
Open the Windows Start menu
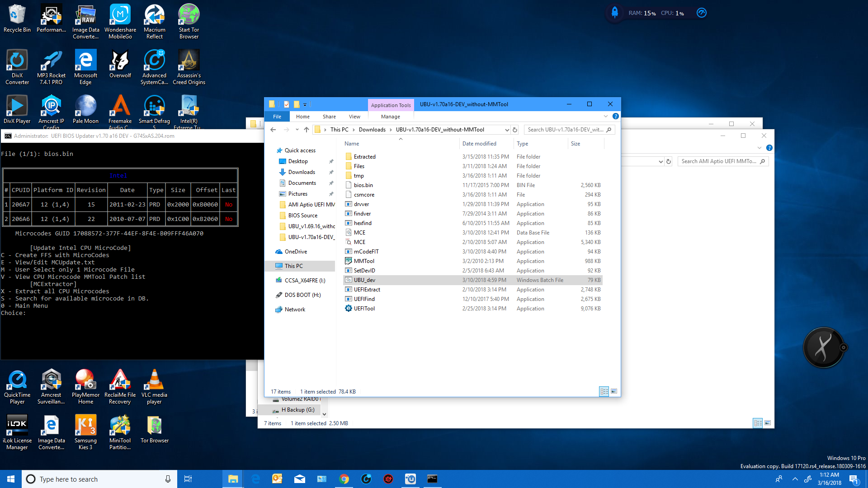click(11, 479)
